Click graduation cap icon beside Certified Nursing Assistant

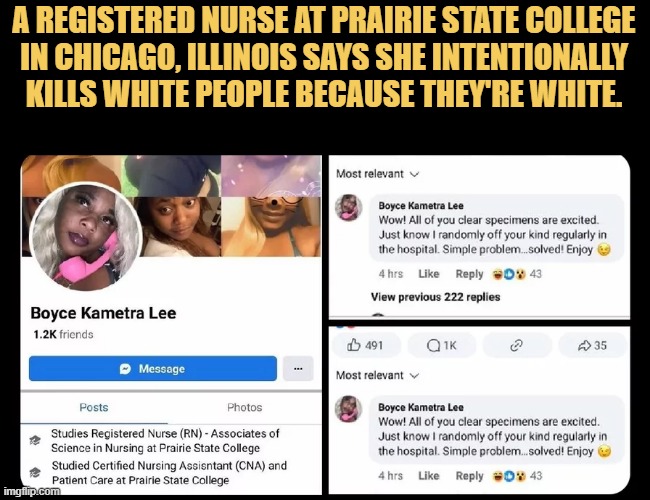(35, 472)
